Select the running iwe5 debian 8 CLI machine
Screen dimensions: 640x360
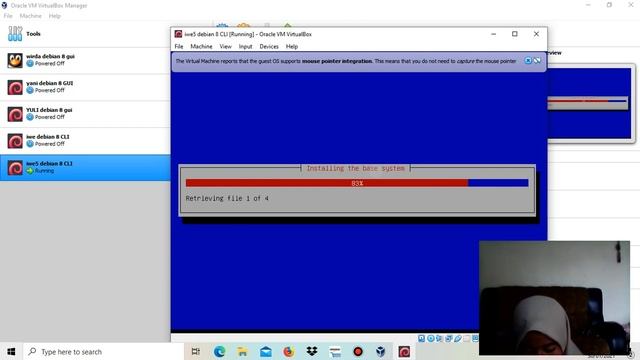coord(85,167)
